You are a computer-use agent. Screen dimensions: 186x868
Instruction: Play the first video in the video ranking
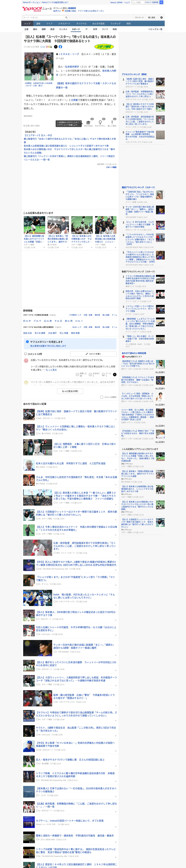160,279
